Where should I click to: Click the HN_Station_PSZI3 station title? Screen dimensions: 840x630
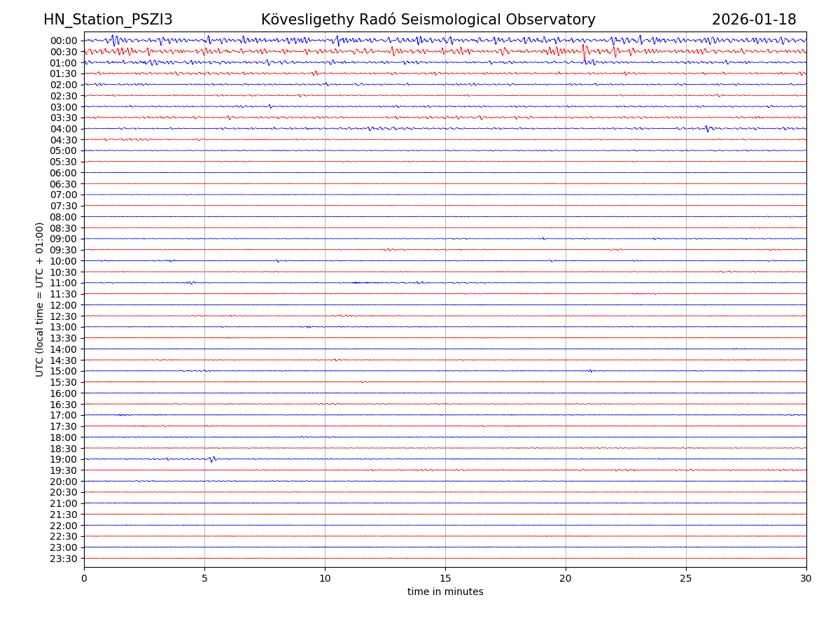click(108, 20)
